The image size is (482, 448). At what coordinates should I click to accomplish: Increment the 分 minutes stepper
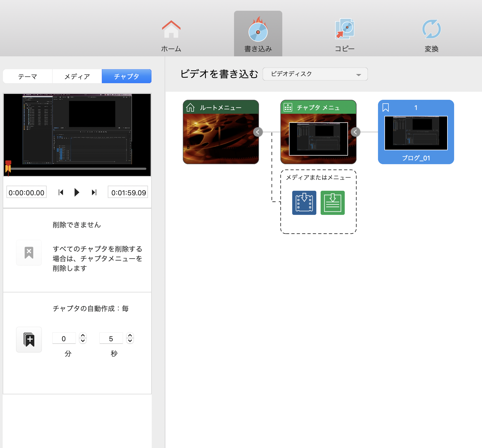click(83, 336)
